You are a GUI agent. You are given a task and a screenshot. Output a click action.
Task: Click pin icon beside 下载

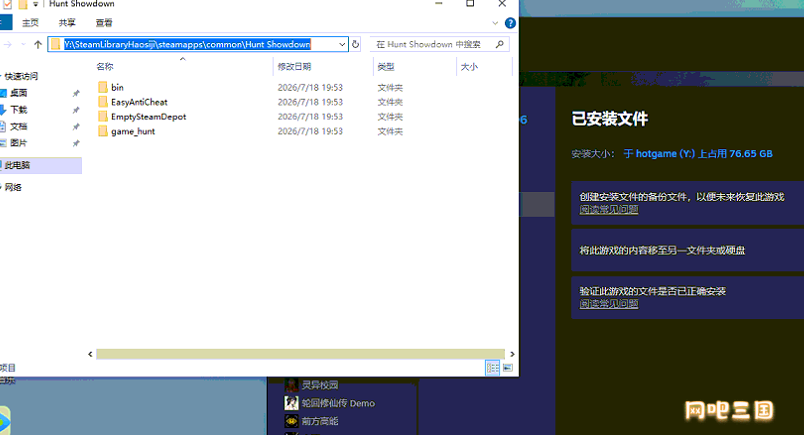pyautogui.click(x=76, y=110)
